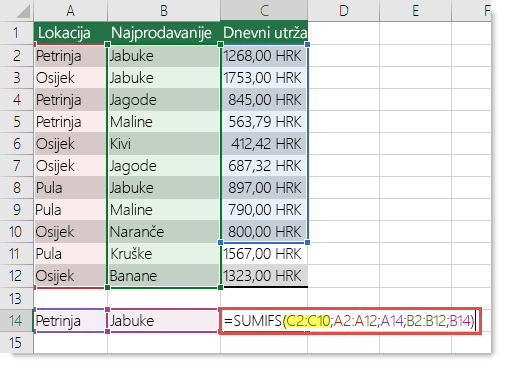
Task: Click the 687,32 HRK cell
Action: click(264, 166)
